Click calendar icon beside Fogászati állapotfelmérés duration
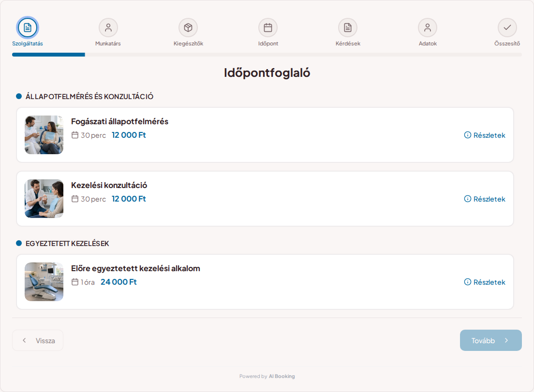Screen dimensions: 534x392 pos(75,135)
